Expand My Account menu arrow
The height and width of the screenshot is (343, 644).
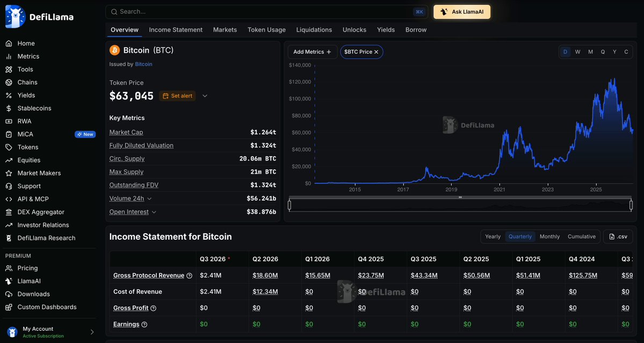click(x=92, y=332)
